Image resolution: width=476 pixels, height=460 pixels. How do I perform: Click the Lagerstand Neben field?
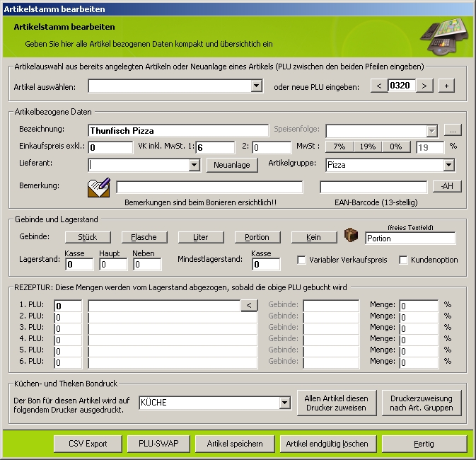pos(148,265)
